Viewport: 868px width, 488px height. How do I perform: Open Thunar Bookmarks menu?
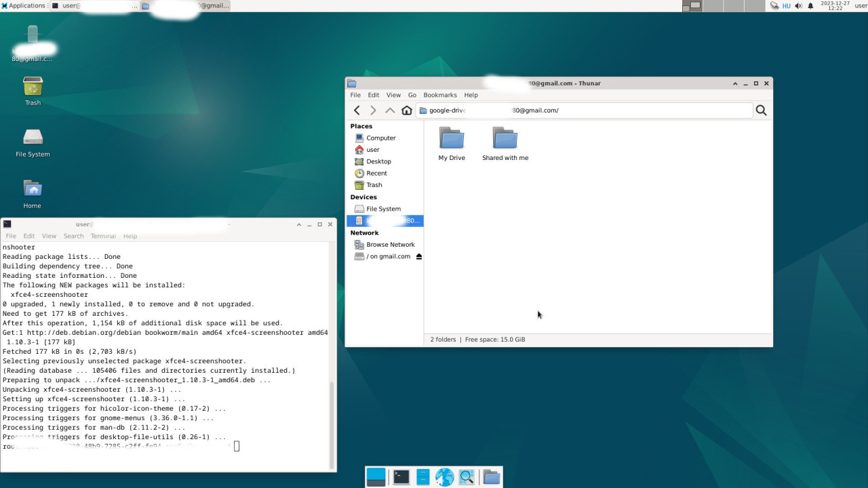click(x=440, y=95)
